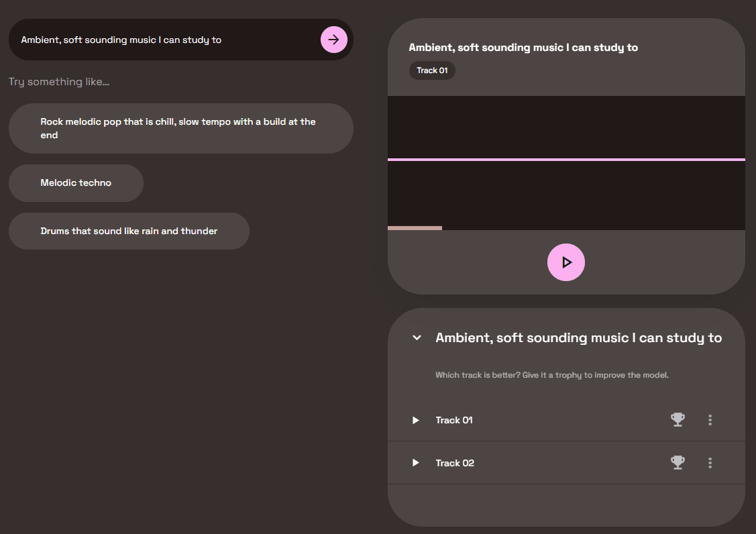The width and height of the screenshot is (756, 534).
Task: Give Track 01 a trophy
Action: click(x=678, y=420)
